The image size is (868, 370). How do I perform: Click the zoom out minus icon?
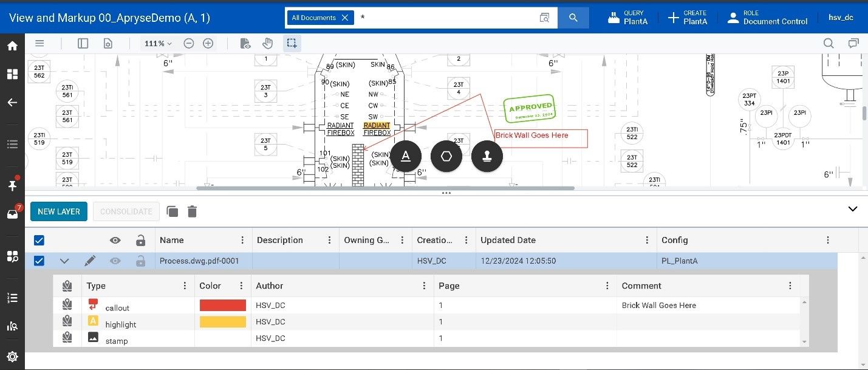[x=189, y=43]
